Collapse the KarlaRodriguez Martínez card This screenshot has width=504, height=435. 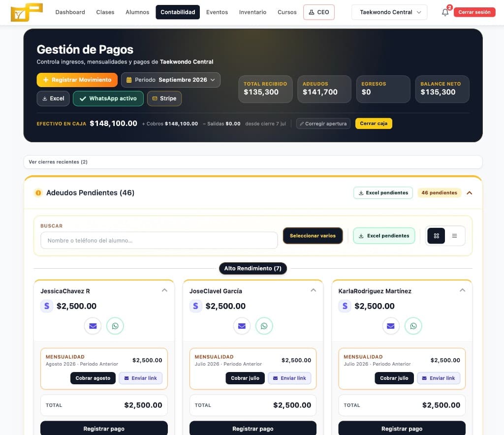click(x=463, y=290)
